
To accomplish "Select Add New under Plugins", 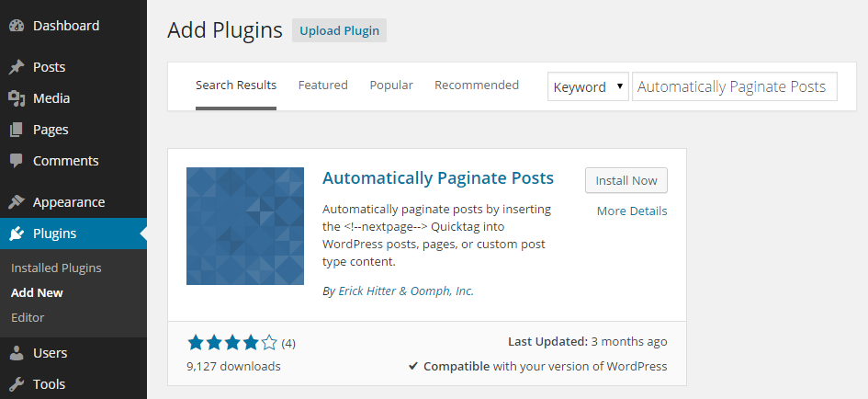I will pos(37,292).
